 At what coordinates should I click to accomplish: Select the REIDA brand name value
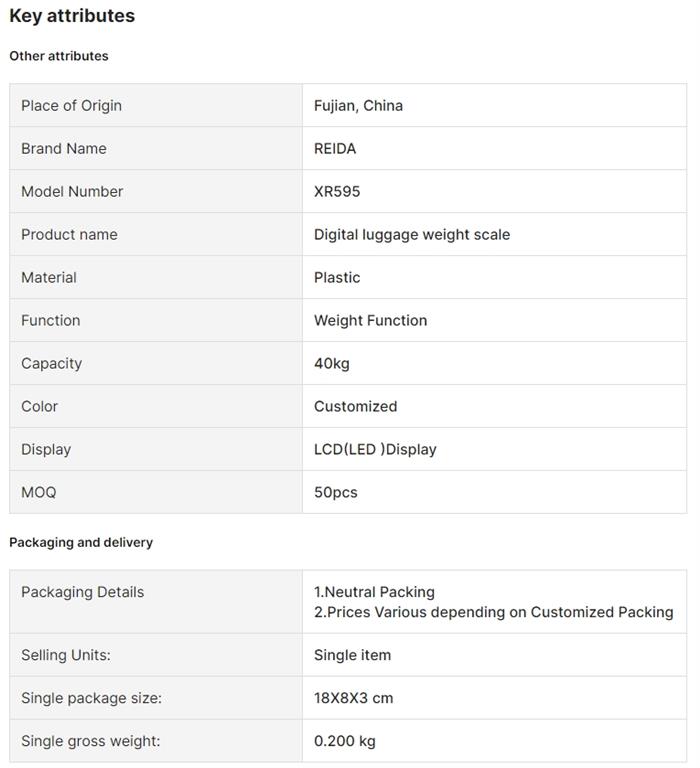pos(335,148)
